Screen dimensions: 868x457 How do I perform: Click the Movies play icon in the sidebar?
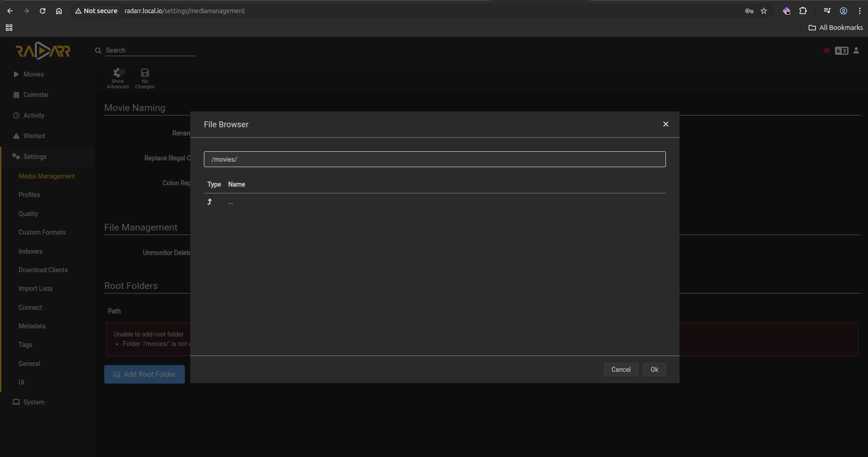[x=16, y=74]
